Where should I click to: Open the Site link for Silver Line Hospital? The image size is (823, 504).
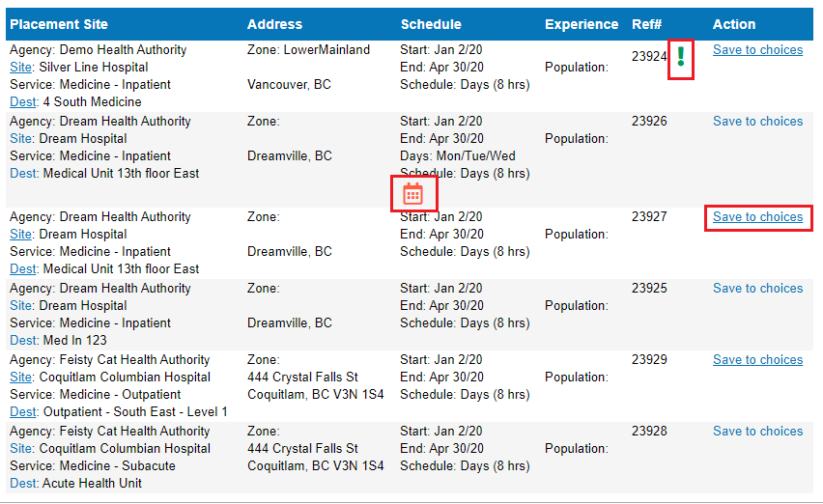coord(20,68)
